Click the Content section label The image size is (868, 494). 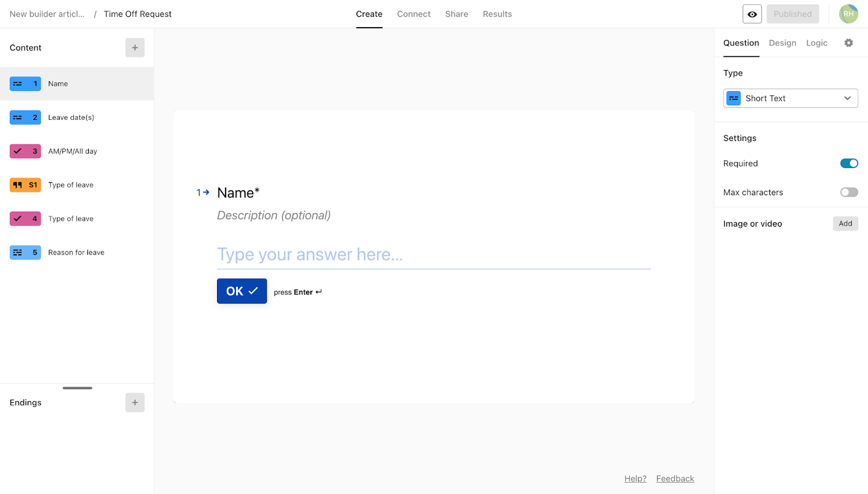click(x=25, y=48)
